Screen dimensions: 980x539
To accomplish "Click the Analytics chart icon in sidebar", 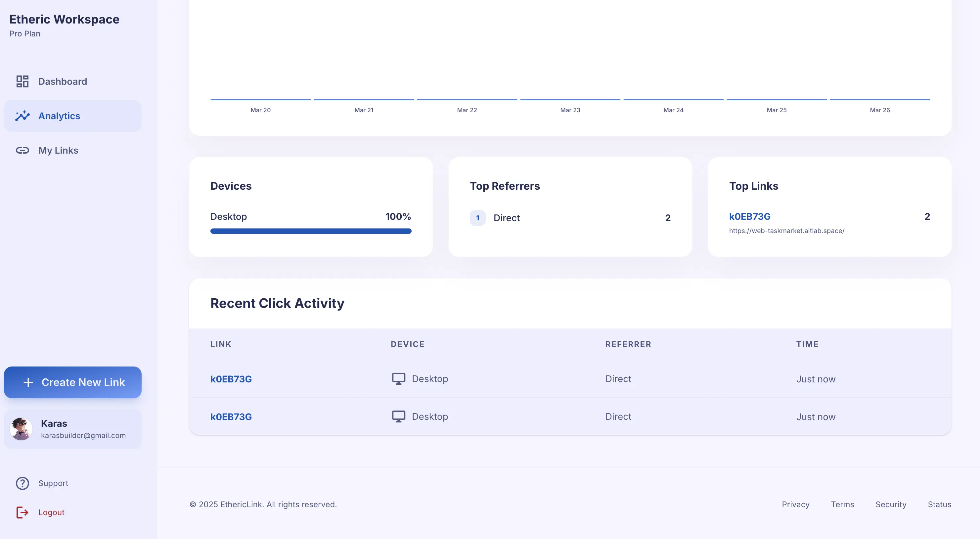I will click(x=22, y=116).
